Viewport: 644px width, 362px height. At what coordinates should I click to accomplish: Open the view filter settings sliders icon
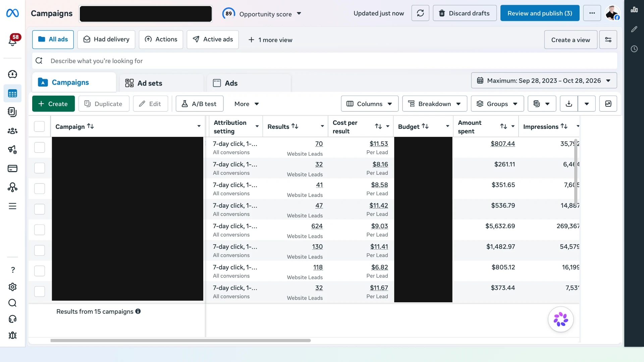(x=608, y=40)
